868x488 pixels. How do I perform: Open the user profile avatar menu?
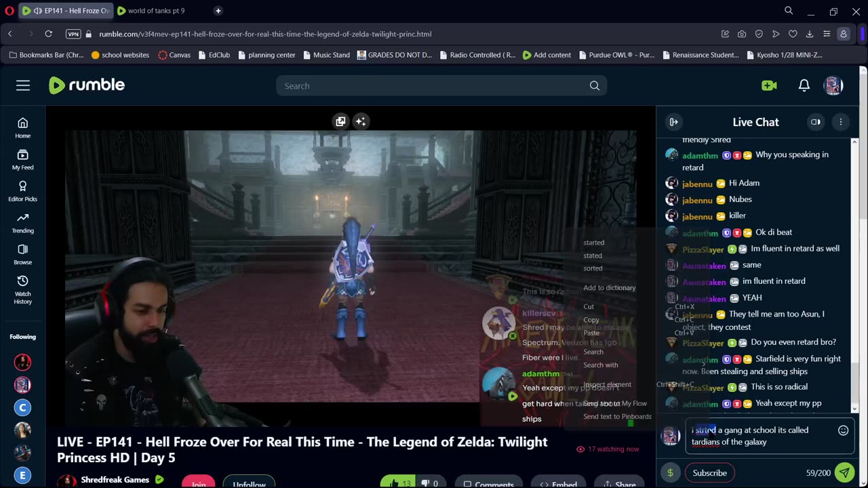(833, 85)
